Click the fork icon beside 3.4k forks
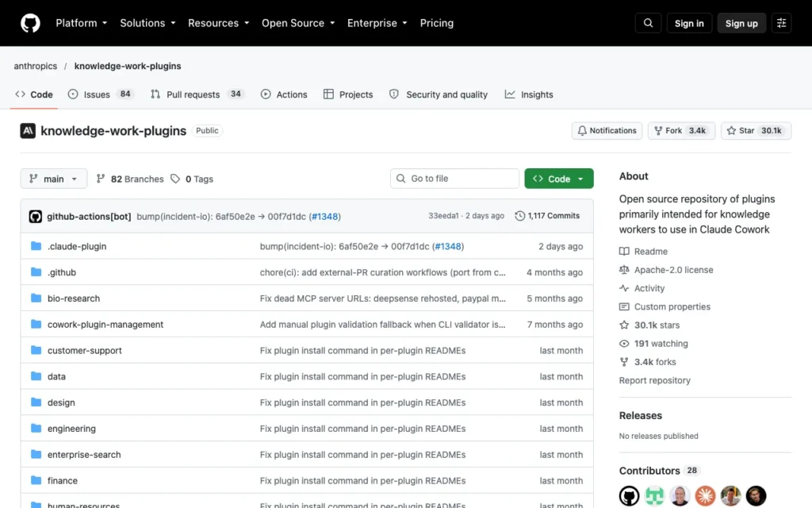812x508 pixels. pyautogui.click(x=624, y=362)
